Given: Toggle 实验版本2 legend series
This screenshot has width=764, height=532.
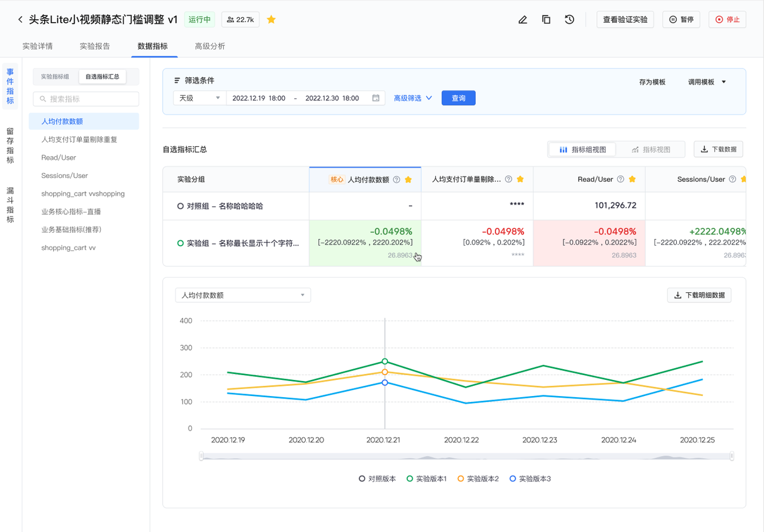Looking at the screenshot, I should (x=478, y=478).
